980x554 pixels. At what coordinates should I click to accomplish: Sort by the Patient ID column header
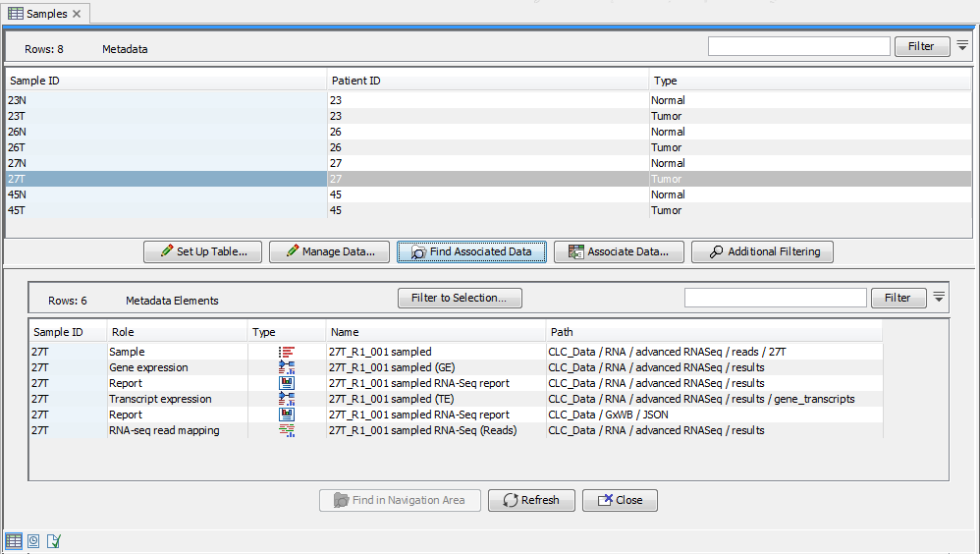click(486, 81)
